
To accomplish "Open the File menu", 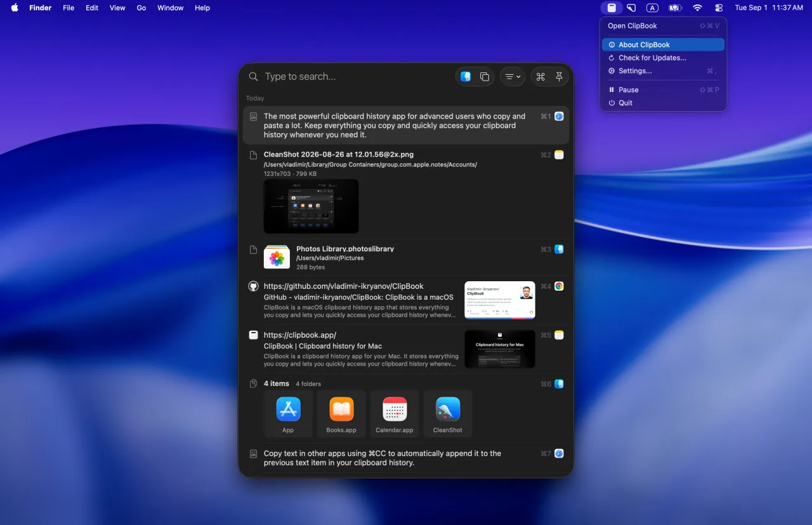I will pyautogui.click(x=69, y=8).
